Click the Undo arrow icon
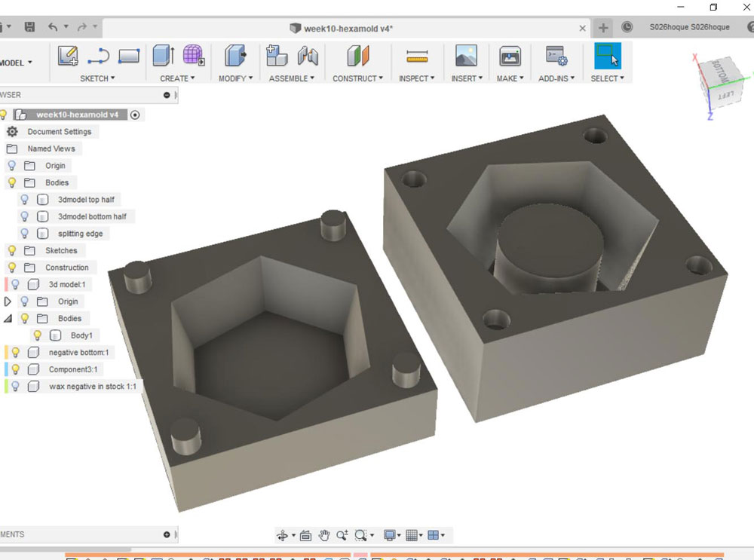This screenshot has height=560, width=754. 53,27
